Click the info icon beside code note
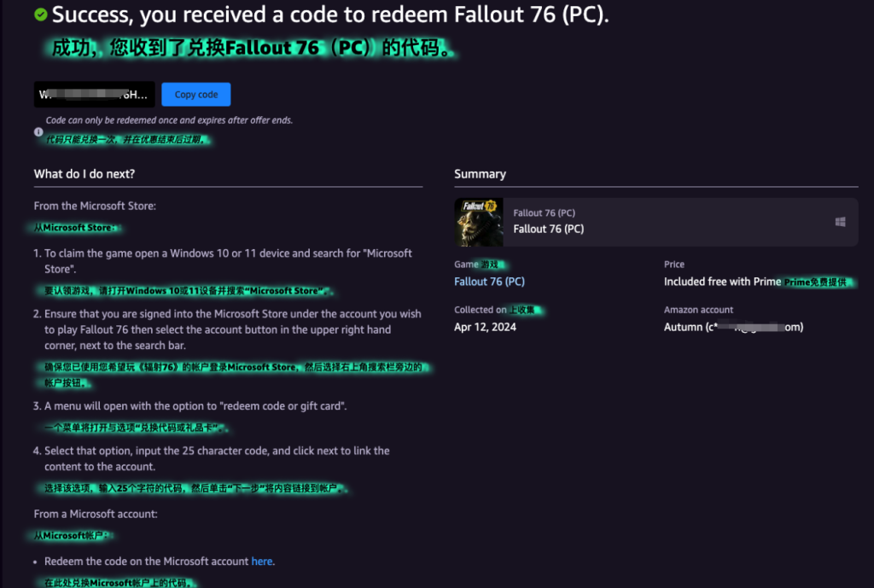 [38, 132]
